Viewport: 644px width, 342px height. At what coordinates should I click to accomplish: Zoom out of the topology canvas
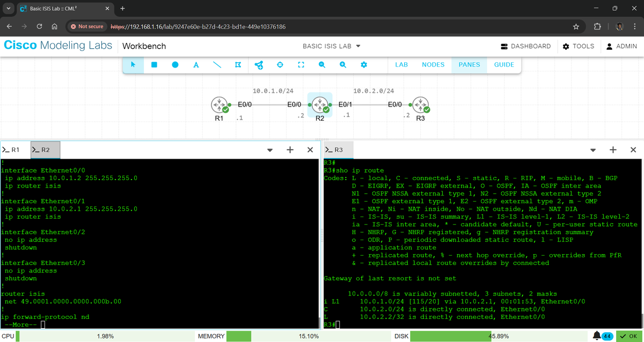point(321,64)
